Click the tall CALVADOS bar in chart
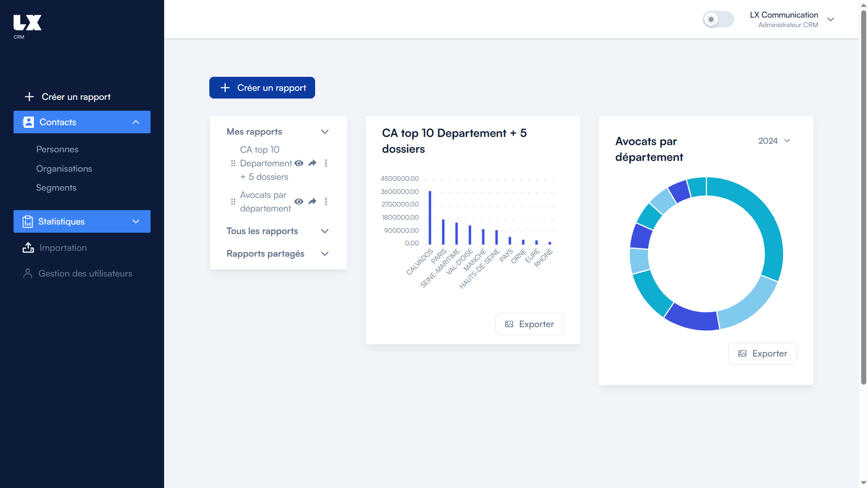The height and width of the screenshot is (488, 868). (x=430, y=217)
